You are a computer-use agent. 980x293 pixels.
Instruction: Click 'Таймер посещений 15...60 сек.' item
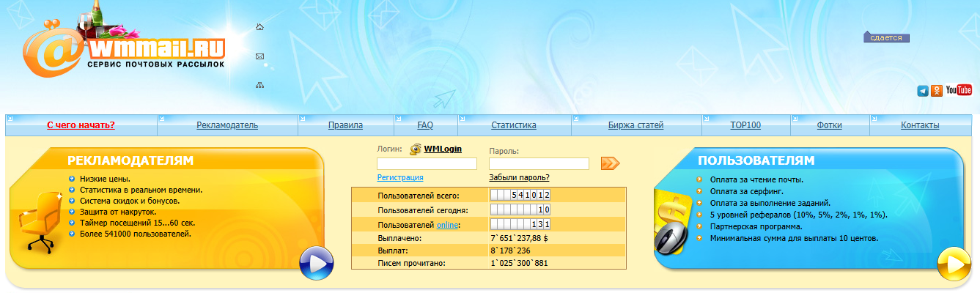click(138, 223)
